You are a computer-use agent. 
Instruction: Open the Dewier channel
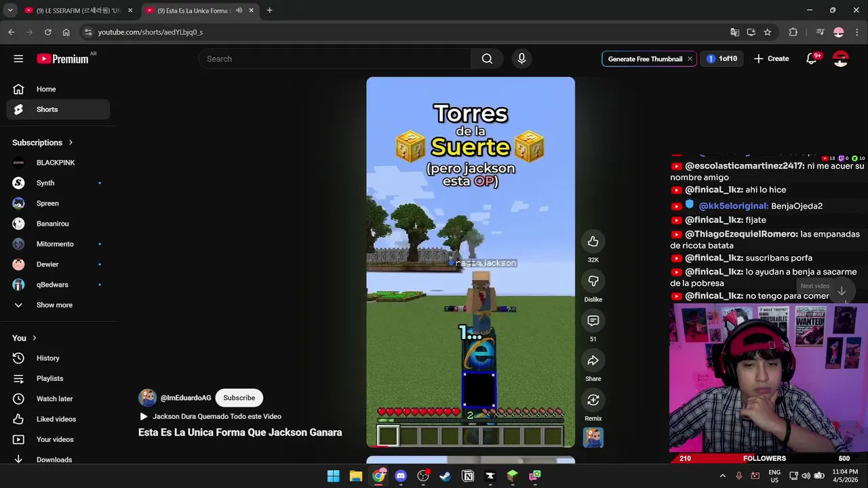tap(58, 264)
